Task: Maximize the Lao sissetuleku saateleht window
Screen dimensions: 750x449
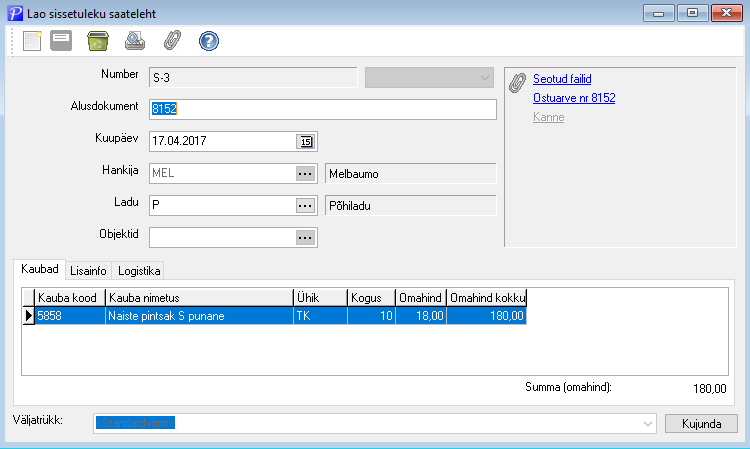Action: point(692,13)
